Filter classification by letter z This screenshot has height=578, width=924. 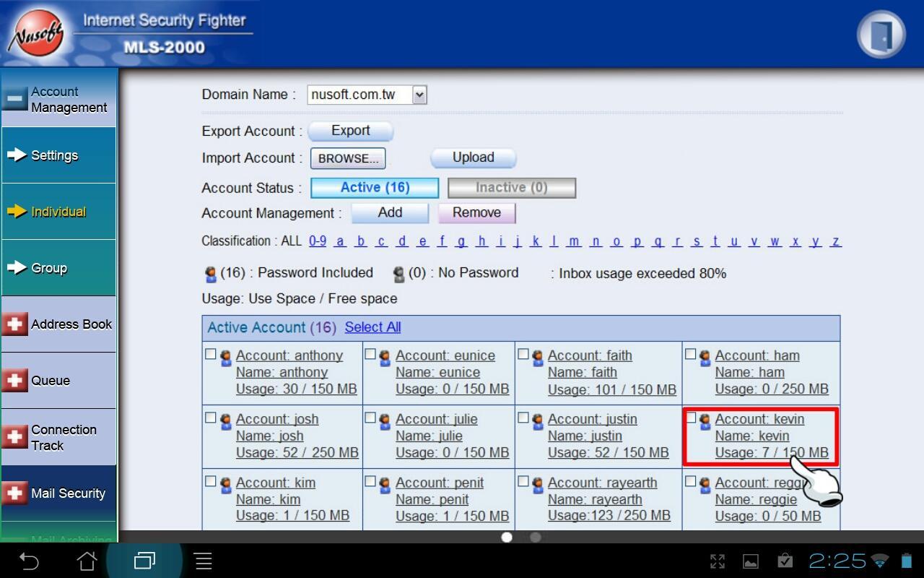(836, 241)
